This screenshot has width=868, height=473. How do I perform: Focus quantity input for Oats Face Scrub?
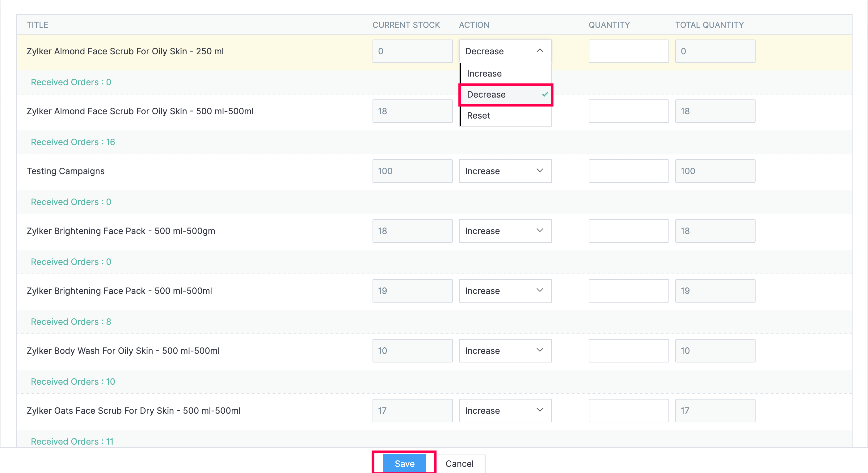[x=628, y=411]
